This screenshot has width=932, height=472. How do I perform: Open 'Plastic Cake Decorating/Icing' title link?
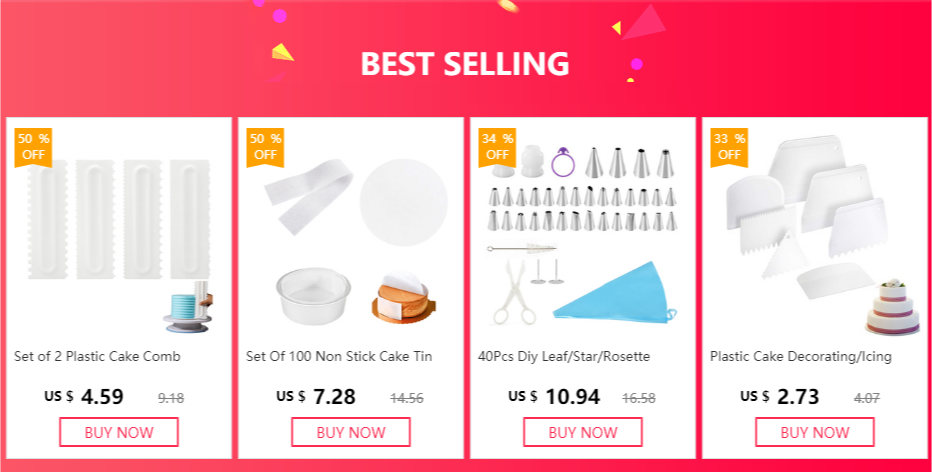tap(801, 357)
